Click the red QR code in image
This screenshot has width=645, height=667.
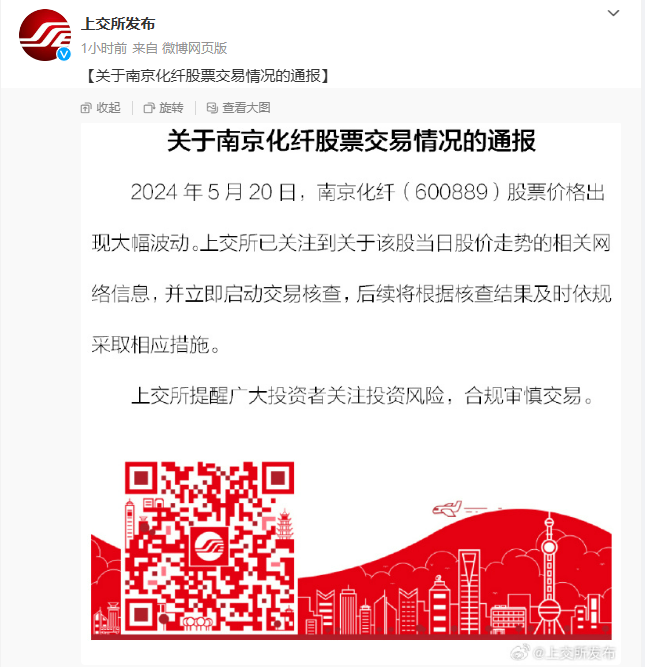tap(209, 547)
